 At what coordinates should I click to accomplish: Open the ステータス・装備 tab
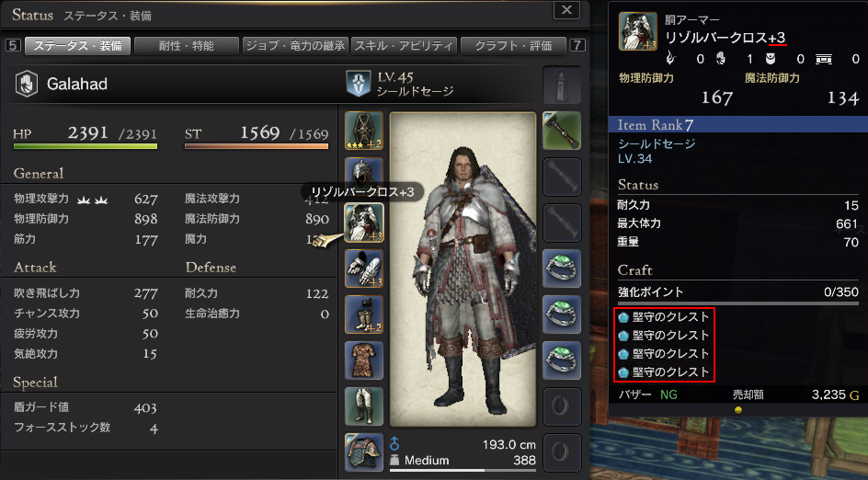77,46
